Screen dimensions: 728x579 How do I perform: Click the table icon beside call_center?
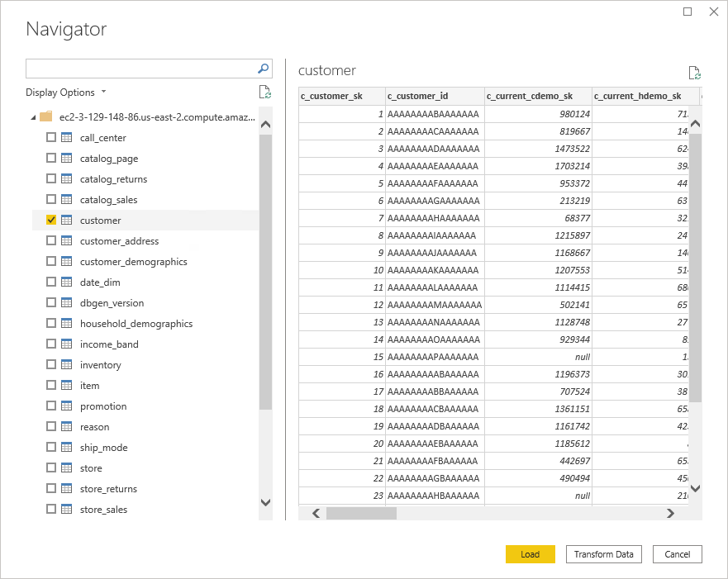(x=69, y=137)
